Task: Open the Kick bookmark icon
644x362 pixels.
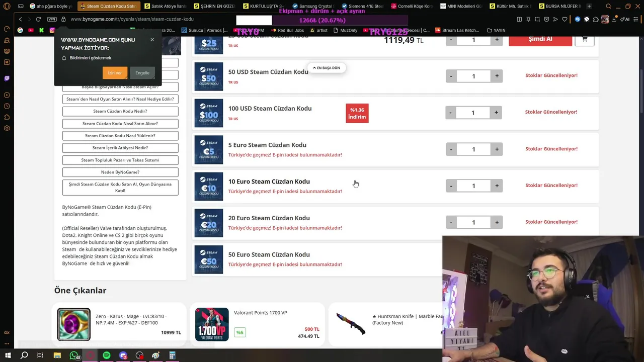Action: [41, 30]
